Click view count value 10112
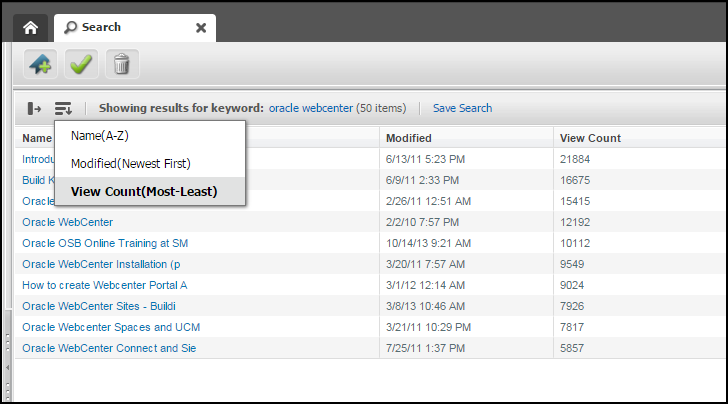Image resolution: width=728 pixels, height=404 pixels. [575, 243]
